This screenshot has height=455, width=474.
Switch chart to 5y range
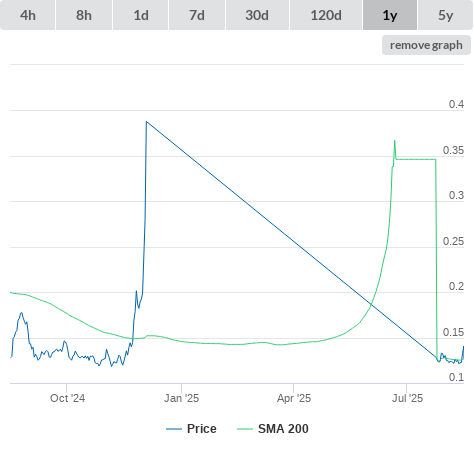[x=446, y=15]
